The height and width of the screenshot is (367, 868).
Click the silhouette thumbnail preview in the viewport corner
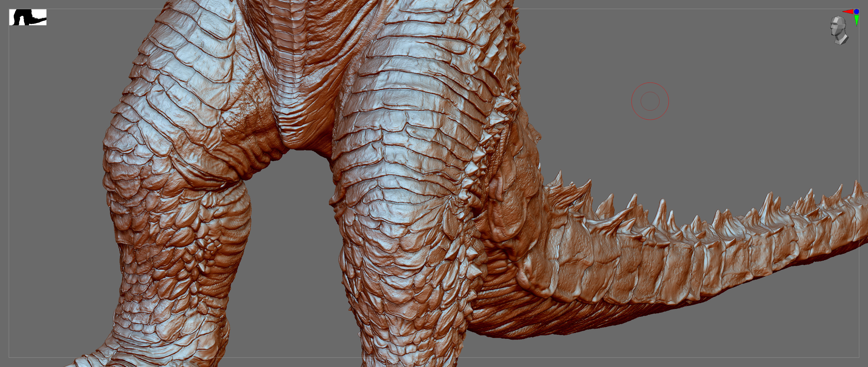point(28,17)
